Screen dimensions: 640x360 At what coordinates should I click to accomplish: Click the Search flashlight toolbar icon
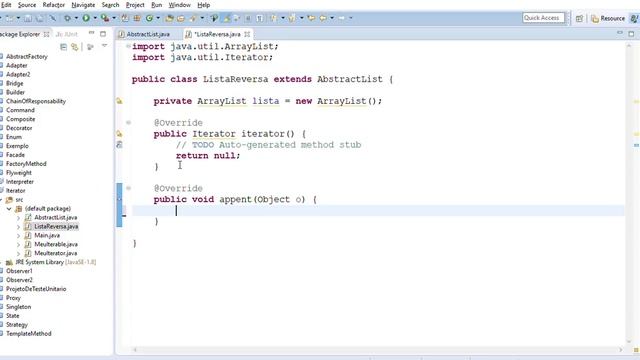193,18
